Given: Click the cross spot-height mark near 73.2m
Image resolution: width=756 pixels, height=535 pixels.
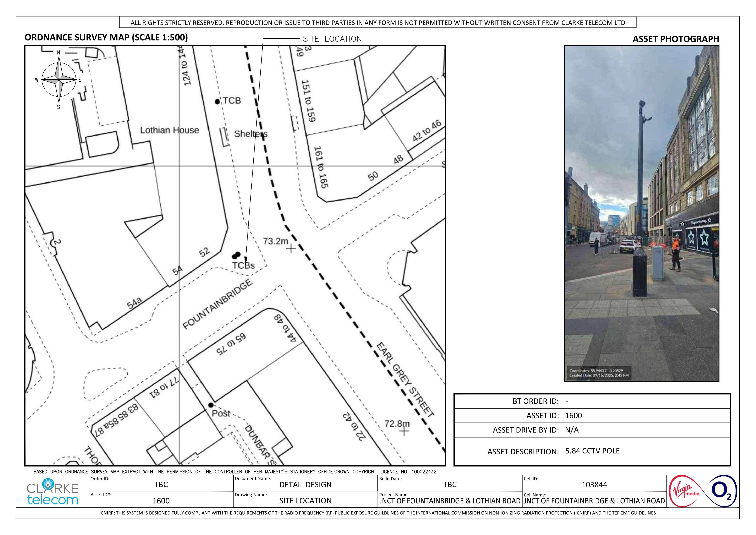Looking at the screenshot, I should click(291, 249).
